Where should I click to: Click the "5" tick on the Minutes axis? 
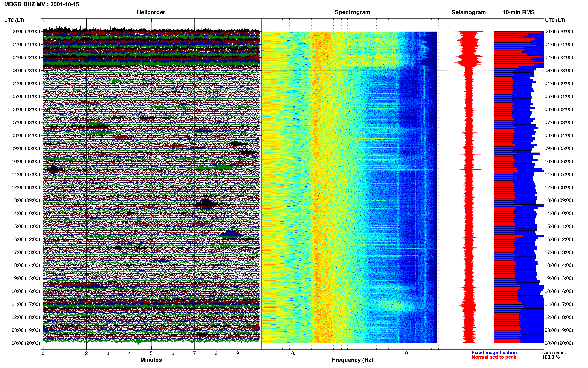(x=151, y=353)
